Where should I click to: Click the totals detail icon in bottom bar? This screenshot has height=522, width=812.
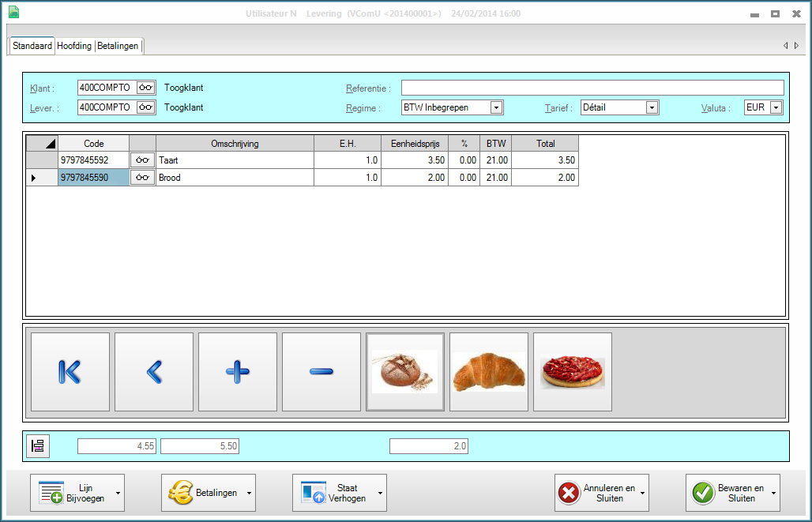[x=37, y=446]
